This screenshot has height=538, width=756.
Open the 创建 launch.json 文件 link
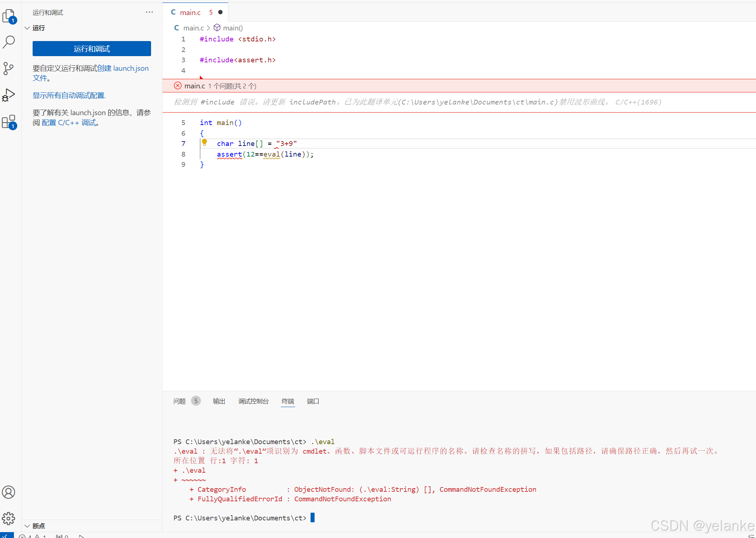tap(123, 68)
